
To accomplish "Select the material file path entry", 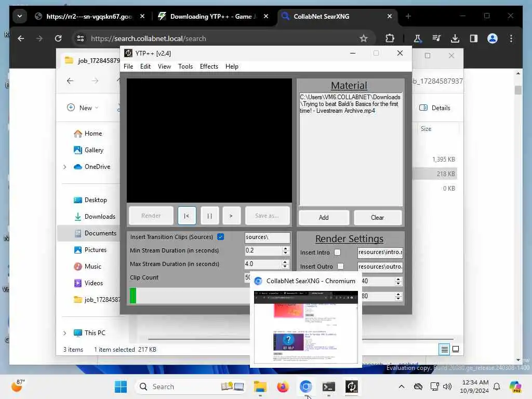I will [x=350, y=104].
